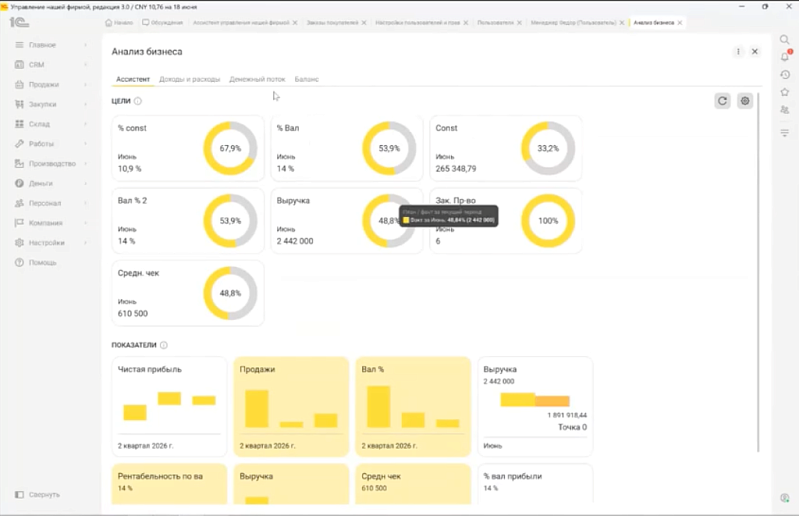799x516 pixels.
Task: Expand the Склад menu chevron
Action: [85, 124]
